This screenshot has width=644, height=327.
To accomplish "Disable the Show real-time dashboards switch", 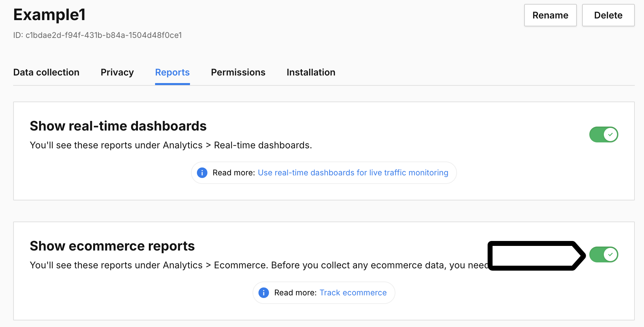I will tap(604, 134).
